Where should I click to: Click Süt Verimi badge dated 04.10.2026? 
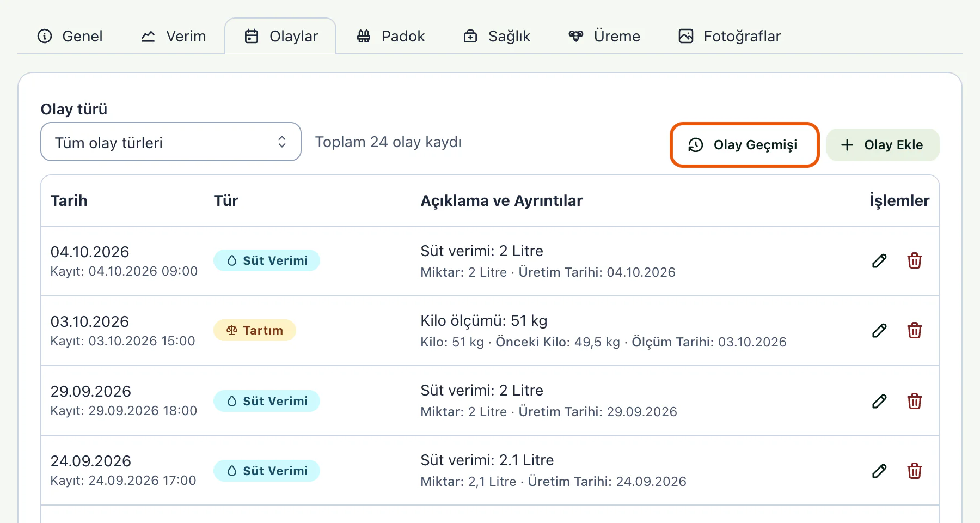[267, 260]
